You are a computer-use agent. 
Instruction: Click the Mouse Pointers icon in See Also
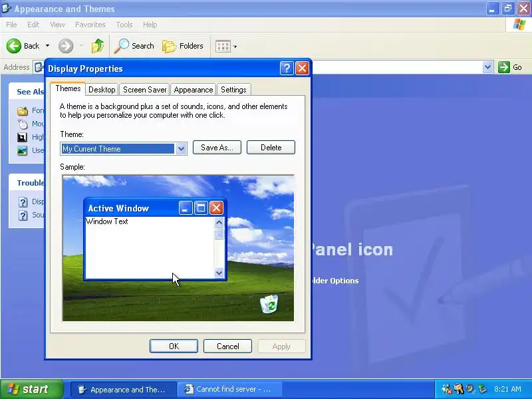[x=23, y=124]
